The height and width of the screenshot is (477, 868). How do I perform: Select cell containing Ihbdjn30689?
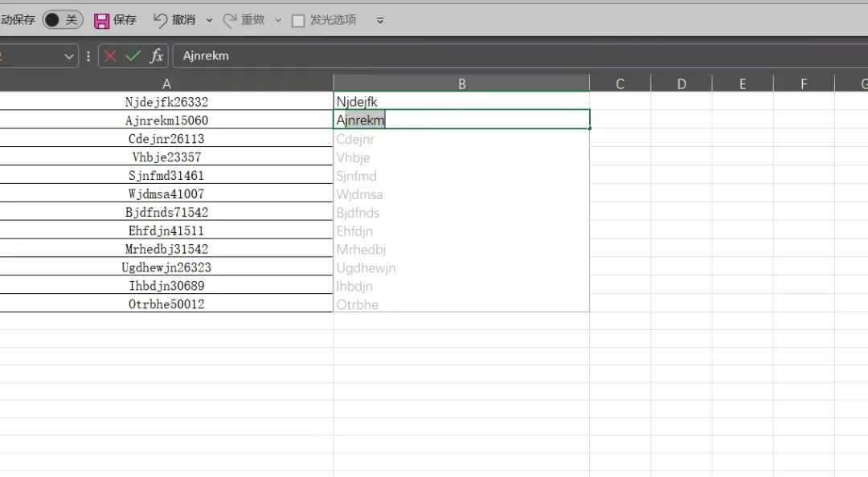tap(166, 285)
